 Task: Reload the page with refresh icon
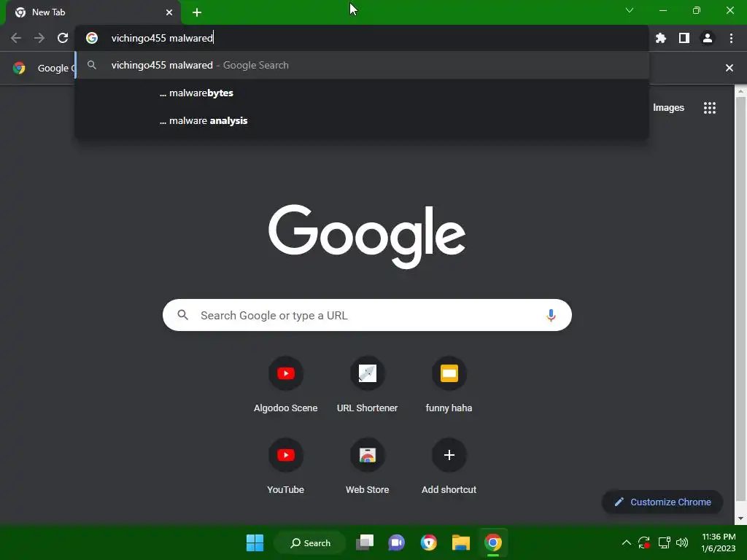[x=63, y=38]
